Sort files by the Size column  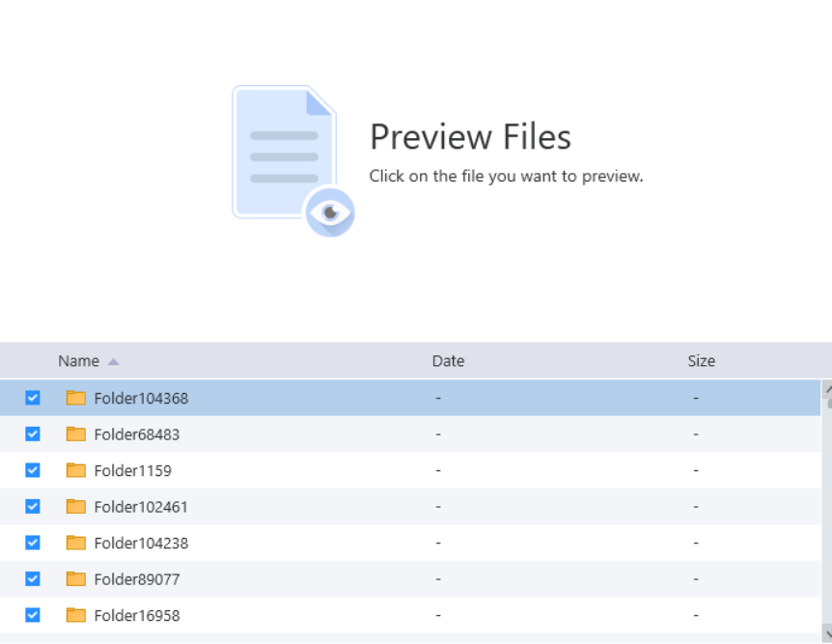(702, 361)
